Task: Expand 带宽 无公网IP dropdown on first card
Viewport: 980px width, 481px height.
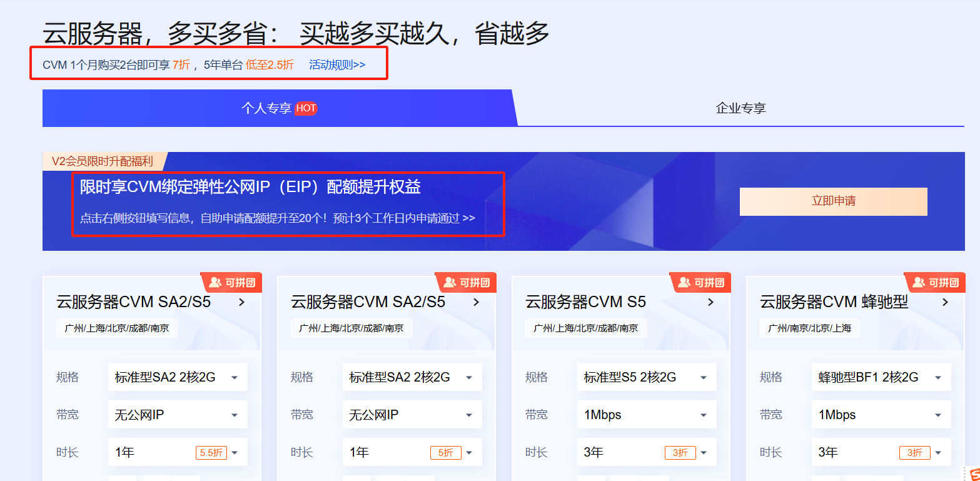Action: pos(178,415)
